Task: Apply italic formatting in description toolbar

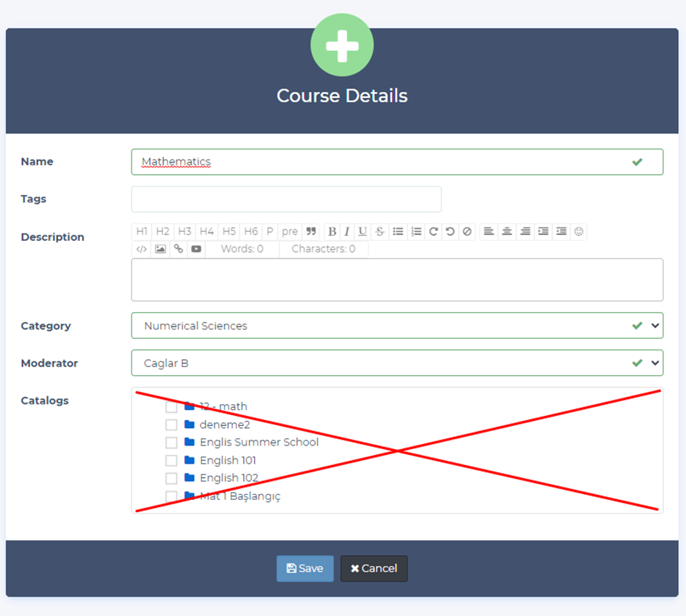Action: [347, 231]
